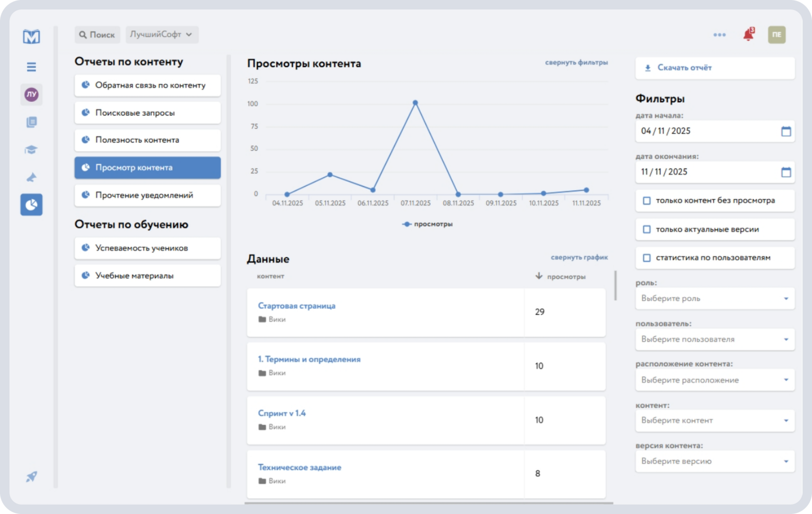Open the Выберите версию dropdown
Viewport: 812px width, 514px height.
(x=715, y=461)
